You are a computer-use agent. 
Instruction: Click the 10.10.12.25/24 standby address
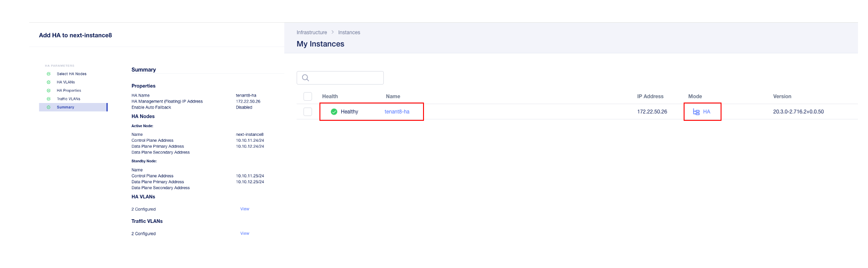click(x=250, y=182)
